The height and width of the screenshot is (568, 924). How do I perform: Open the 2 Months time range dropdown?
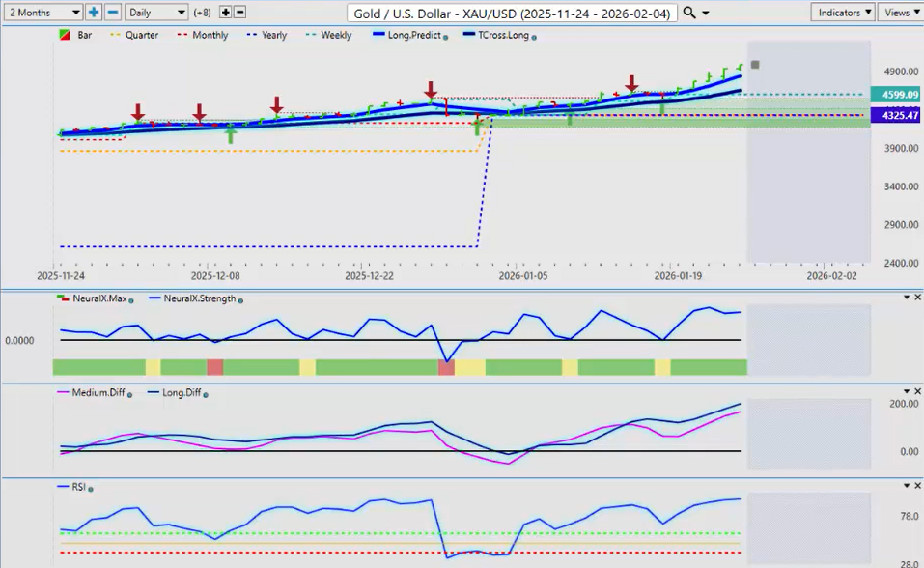pos(42,13)
